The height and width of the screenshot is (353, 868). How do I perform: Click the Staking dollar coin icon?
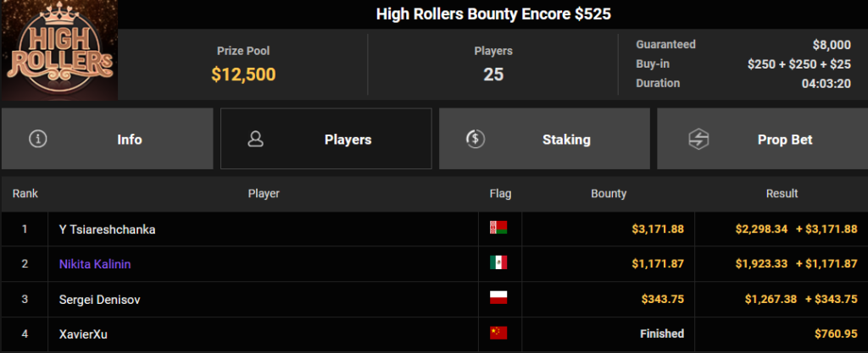(x=476, y=139)
